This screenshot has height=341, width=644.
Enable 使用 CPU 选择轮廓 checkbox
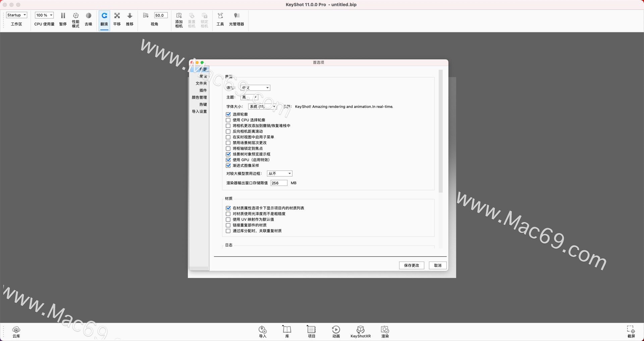coord(228,120)
